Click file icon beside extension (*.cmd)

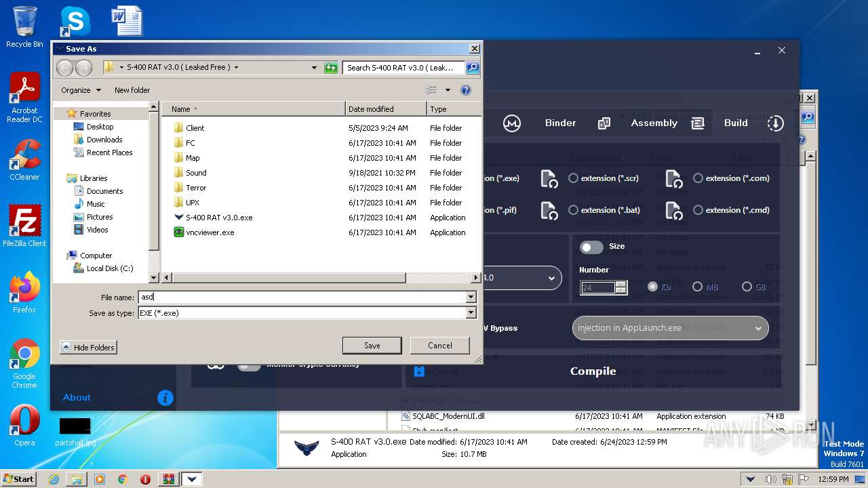673,210
